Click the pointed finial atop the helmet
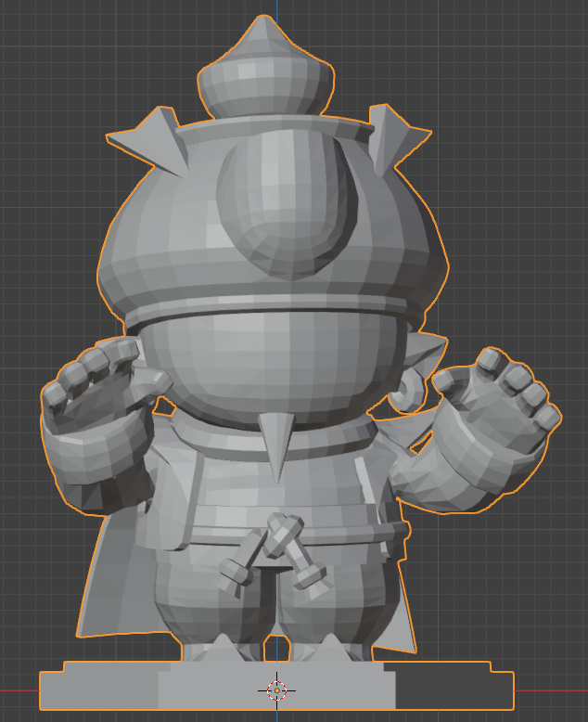The width and height of the screenshot is (588, 722). 266,67
